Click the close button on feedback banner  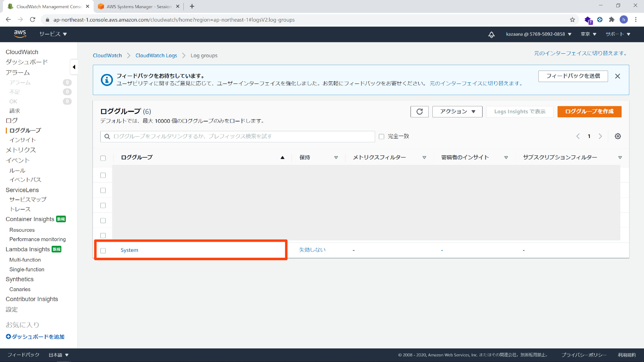click(618, 76)
